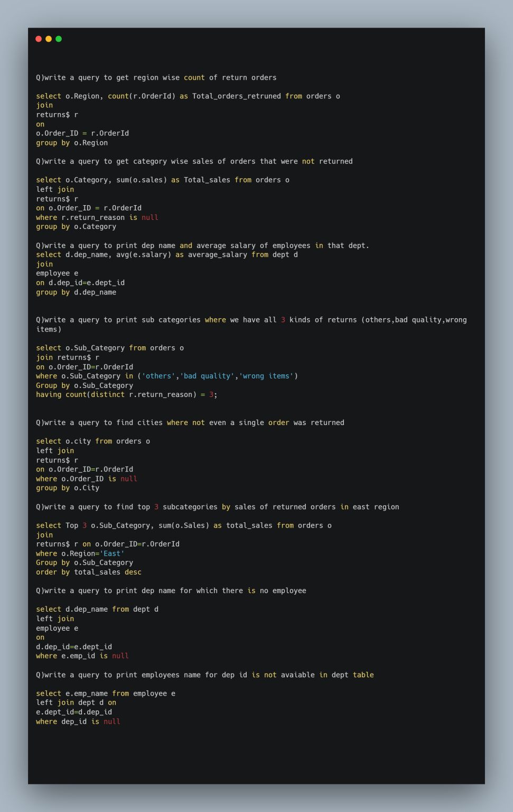The height and width of the screenshot is (812, 513).
Task: Click the 'group by o.City' line
Action: click(68, 488)
